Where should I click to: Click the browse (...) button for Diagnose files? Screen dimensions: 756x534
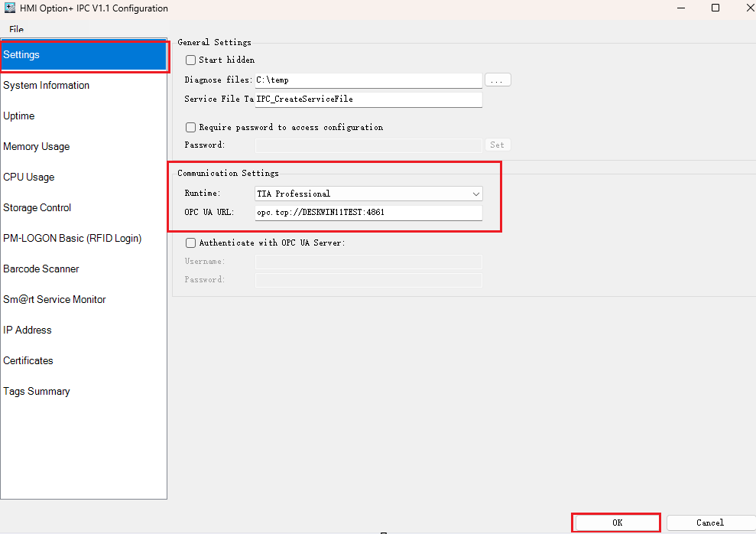click(x=498, y=80)
